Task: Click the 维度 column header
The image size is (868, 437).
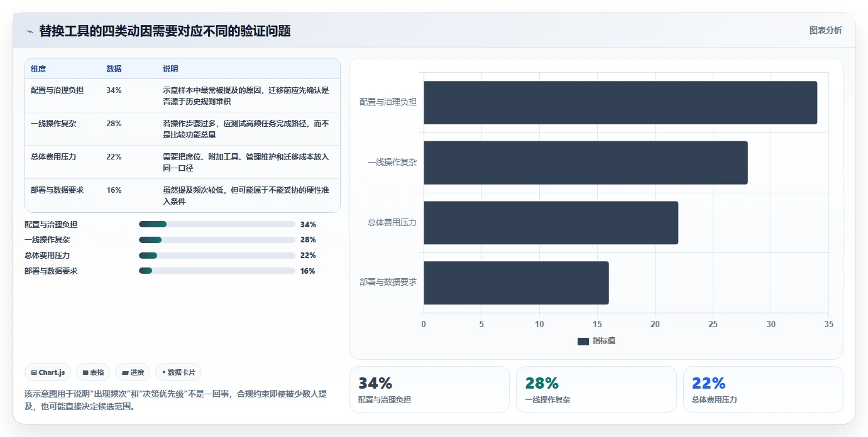Action: pyautogui.click(x=38, y=69)
